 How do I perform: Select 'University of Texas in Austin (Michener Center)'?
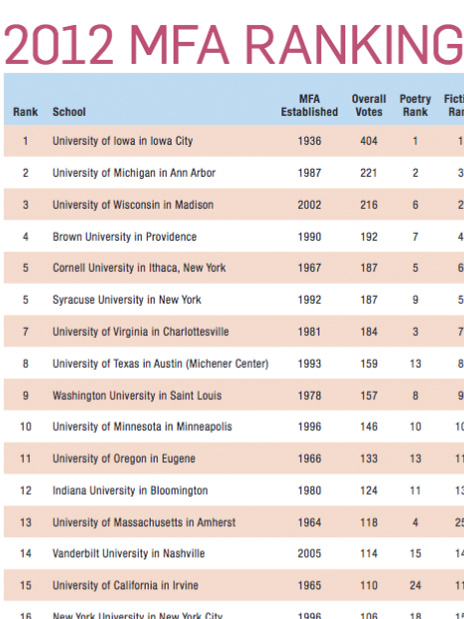click(x=161, y=364)
